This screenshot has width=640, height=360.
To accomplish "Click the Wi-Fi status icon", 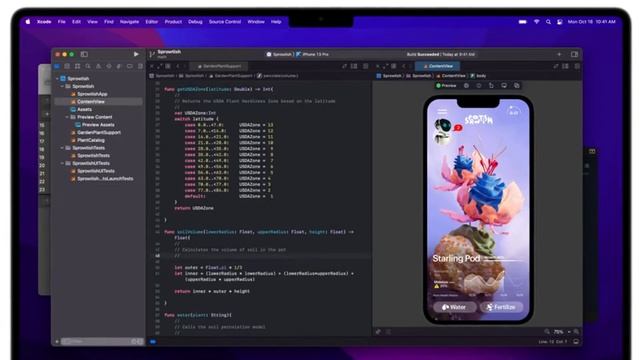I will [537, 22].
